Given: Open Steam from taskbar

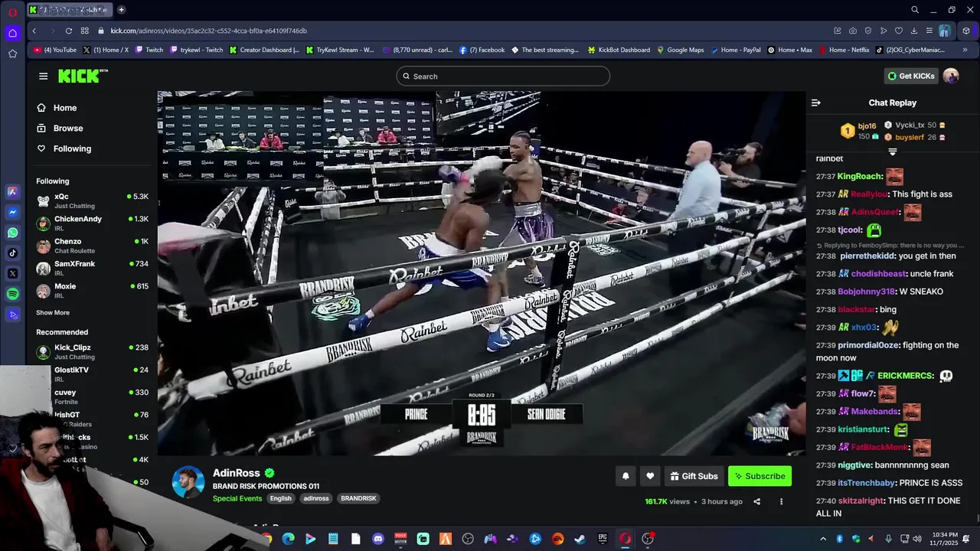Looking at the screenshot, I should tap(580, 539).
